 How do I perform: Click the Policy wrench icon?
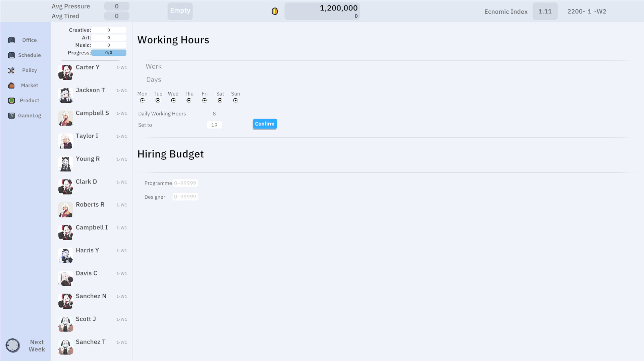11,70
